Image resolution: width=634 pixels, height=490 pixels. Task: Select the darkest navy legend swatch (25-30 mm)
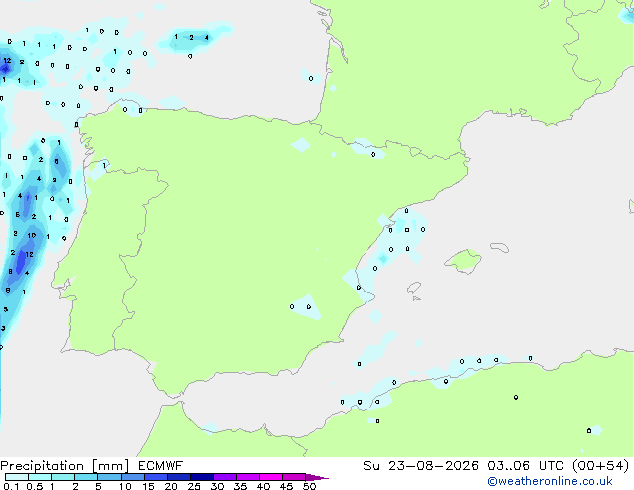[202, 477]
